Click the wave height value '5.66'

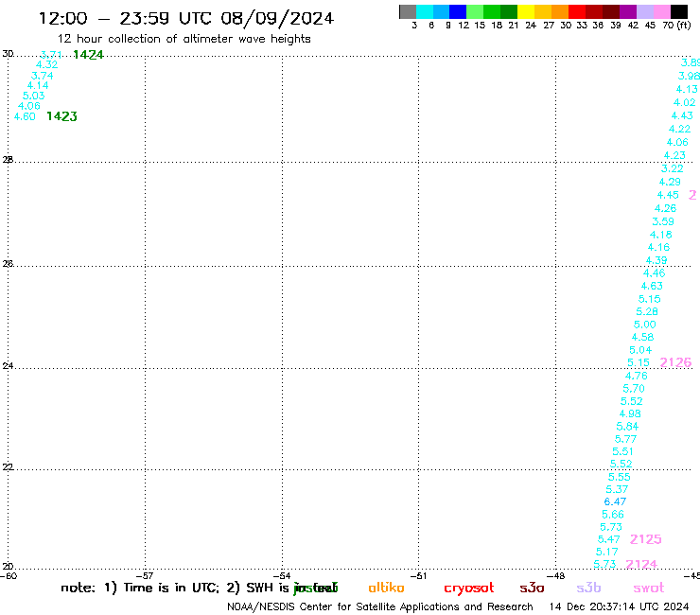613,515
